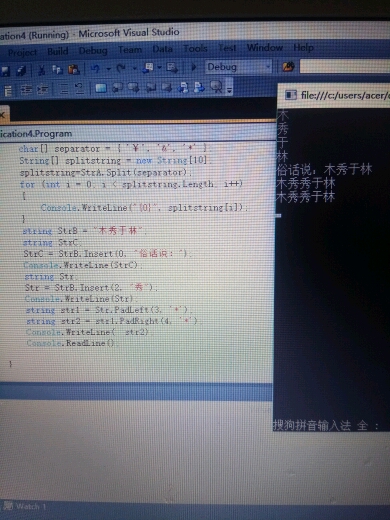Click the Redo arrow icon
390x520 pixels.
121,68
